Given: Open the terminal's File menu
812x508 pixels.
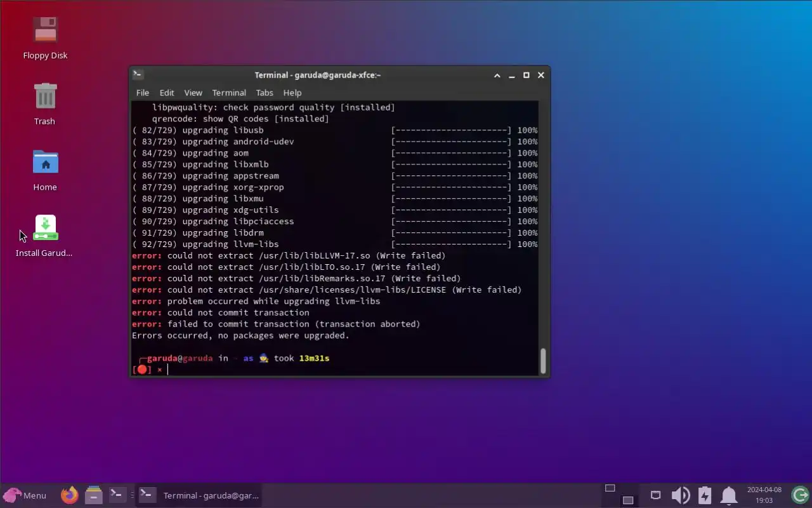Looking at the screenshot, I should pyautogui.click(x=143, y=93).
